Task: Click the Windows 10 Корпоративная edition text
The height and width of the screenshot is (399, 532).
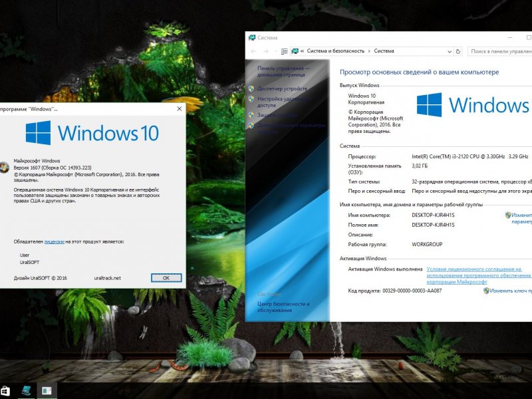Action: 366,98
